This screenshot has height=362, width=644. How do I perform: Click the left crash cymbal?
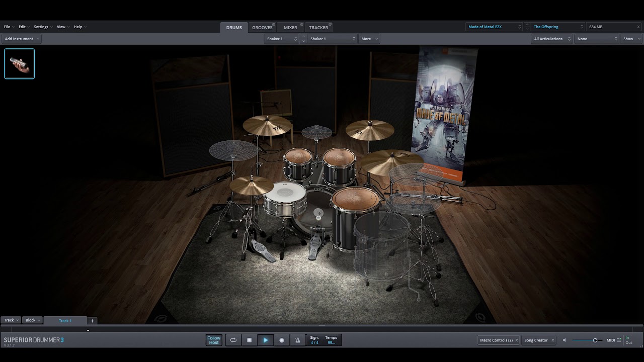click(x=267, y=125)
